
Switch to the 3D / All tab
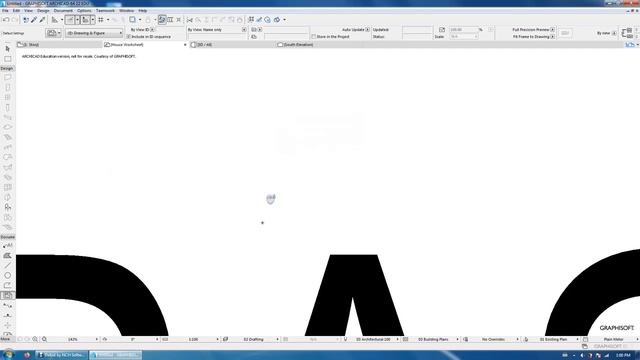pos(232,44)
